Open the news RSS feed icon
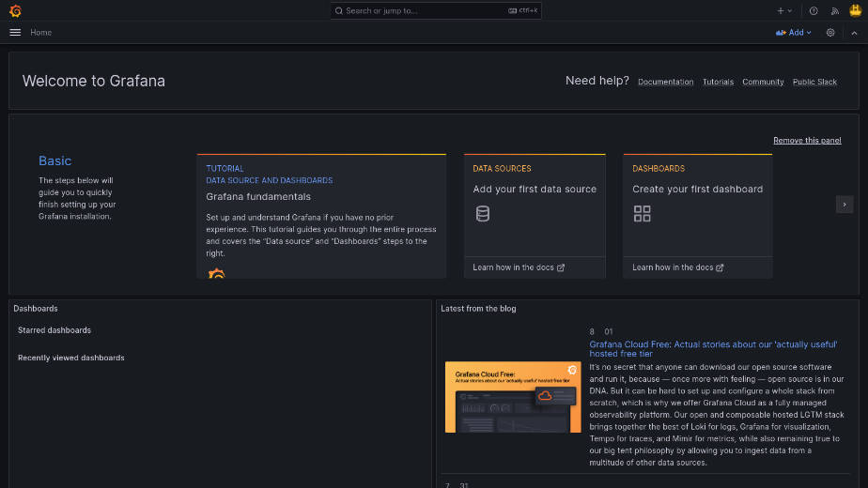 [835, 10]
